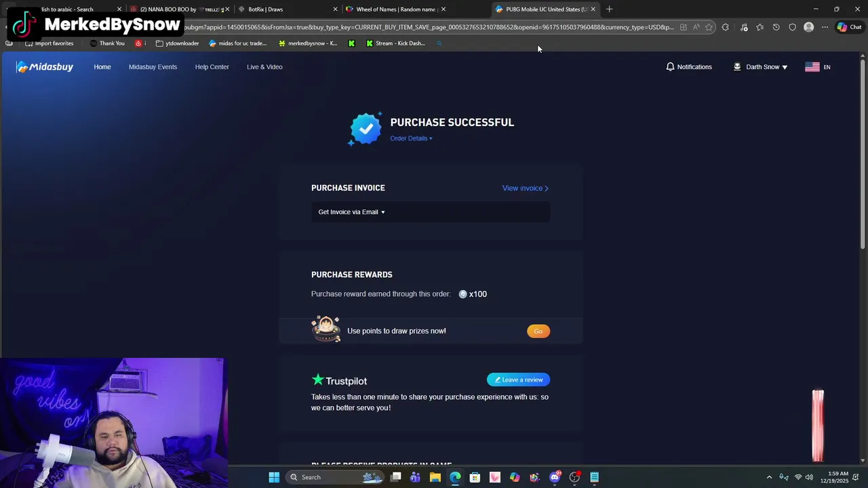Close the Wheel of Names tab
Image resolution: width=868 pixels, height=488 pixels.
443,9
